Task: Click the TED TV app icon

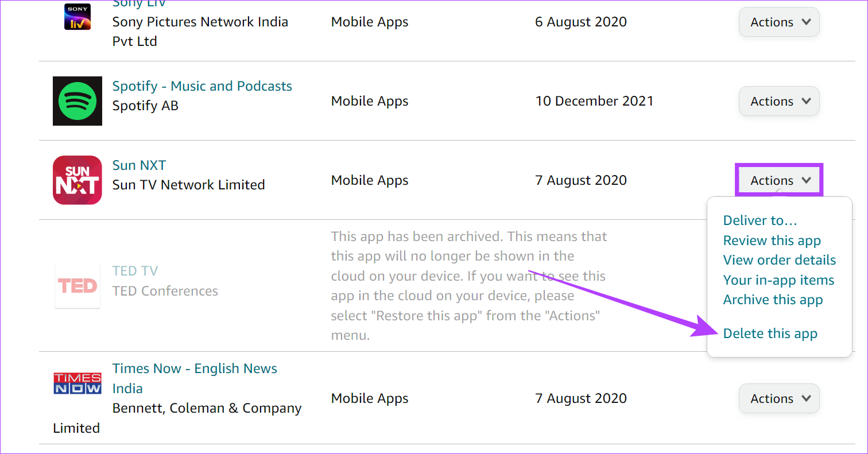Action: pyautogui.click(x=77, y=286)
